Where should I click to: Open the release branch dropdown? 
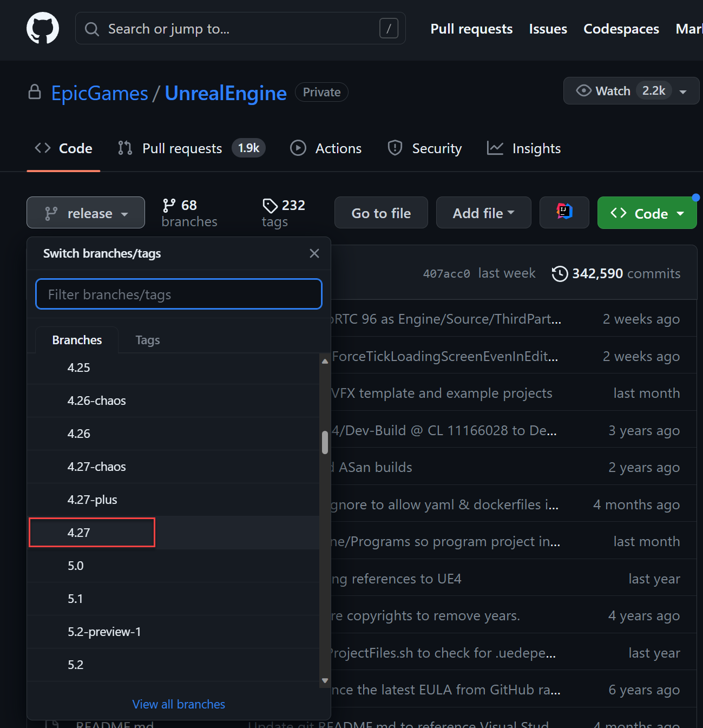[86, 213]
